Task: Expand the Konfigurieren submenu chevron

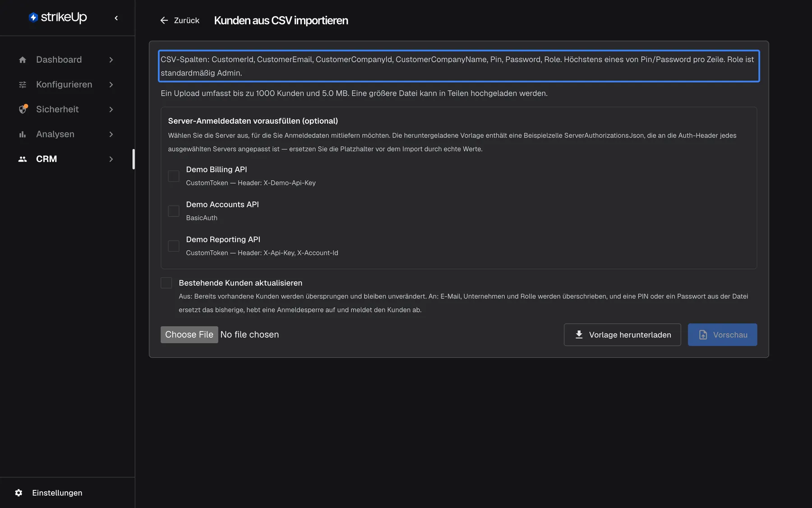Action: pos(111,84)
